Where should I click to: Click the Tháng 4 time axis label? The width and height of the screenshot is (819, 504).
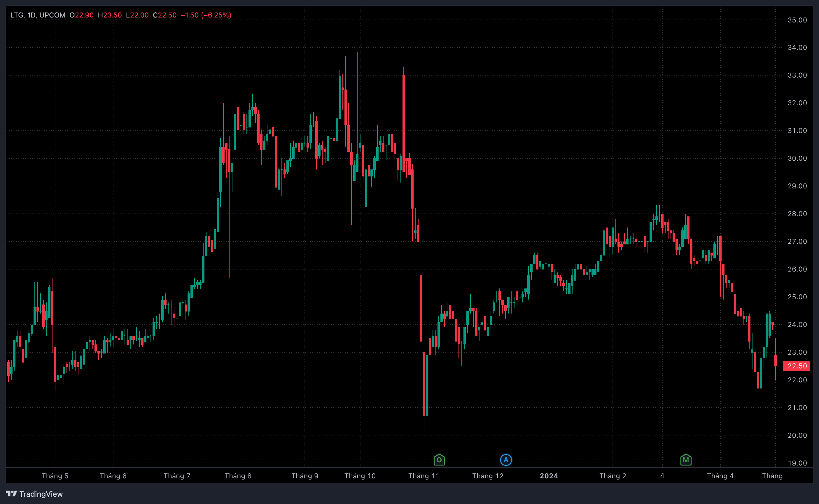click(720, 476)
